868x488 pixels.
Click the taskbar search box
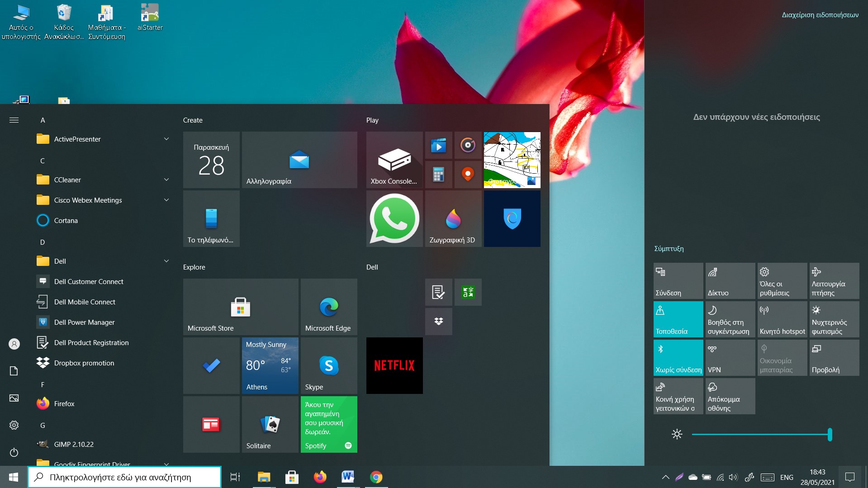pyautogui.click(x=125, y=477)
